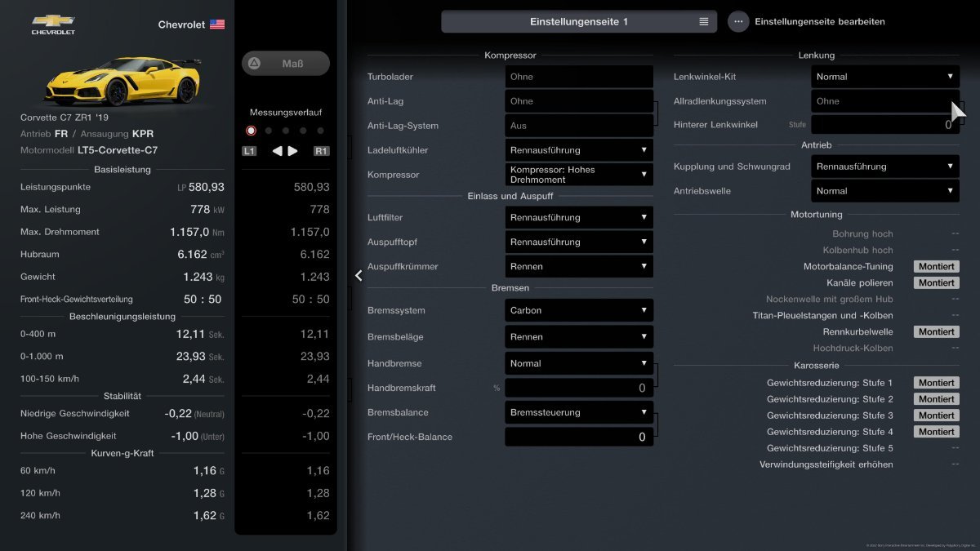Open the Auspuffkrümmer dropdown
Viewport: 980px width, 551px height.
point(579,266)
